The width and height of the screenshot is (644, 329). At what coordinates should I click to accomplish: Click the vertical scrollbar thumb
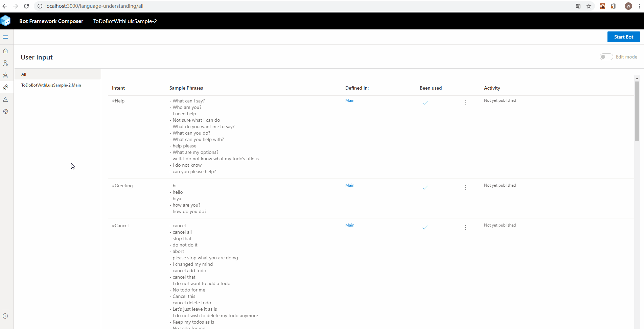pyautogui.click(x=637, y=111)
